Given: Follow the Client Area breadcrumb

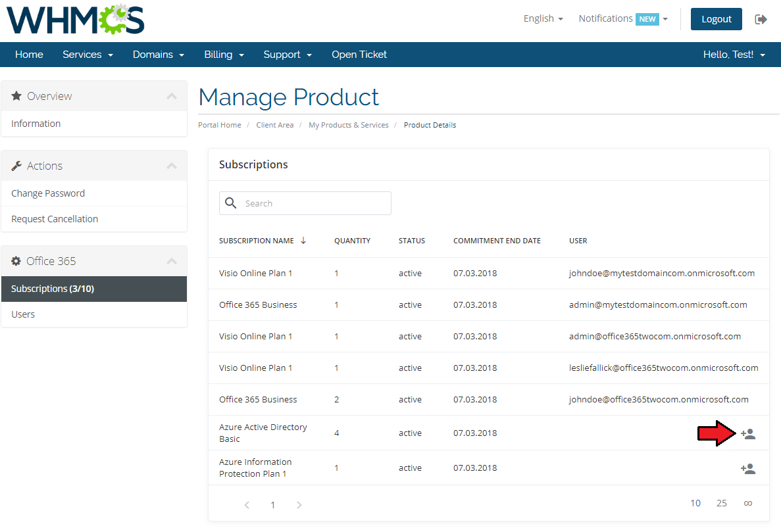Looking at the screenshot, I should pos(275,125).
